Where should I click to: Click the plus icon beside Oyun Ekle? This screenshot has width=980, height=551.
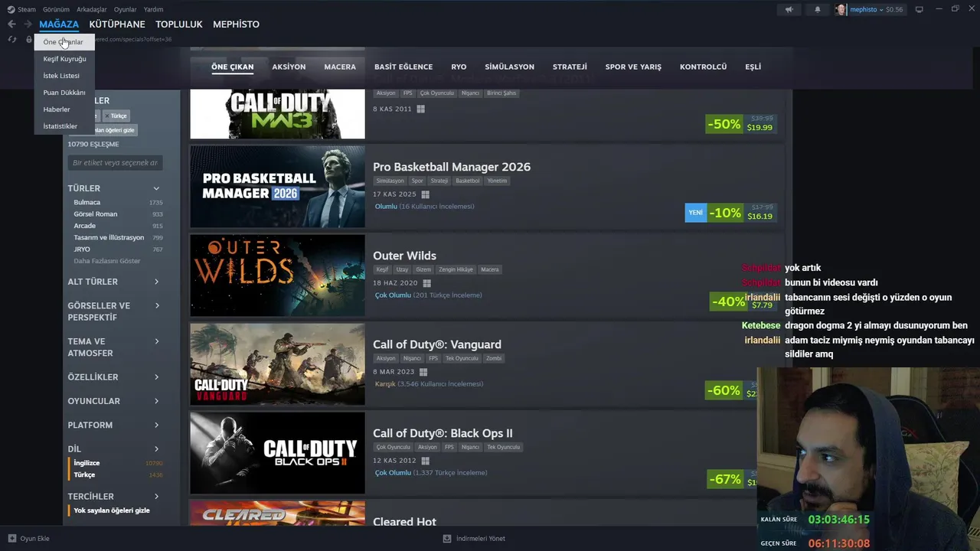(11, 538)
